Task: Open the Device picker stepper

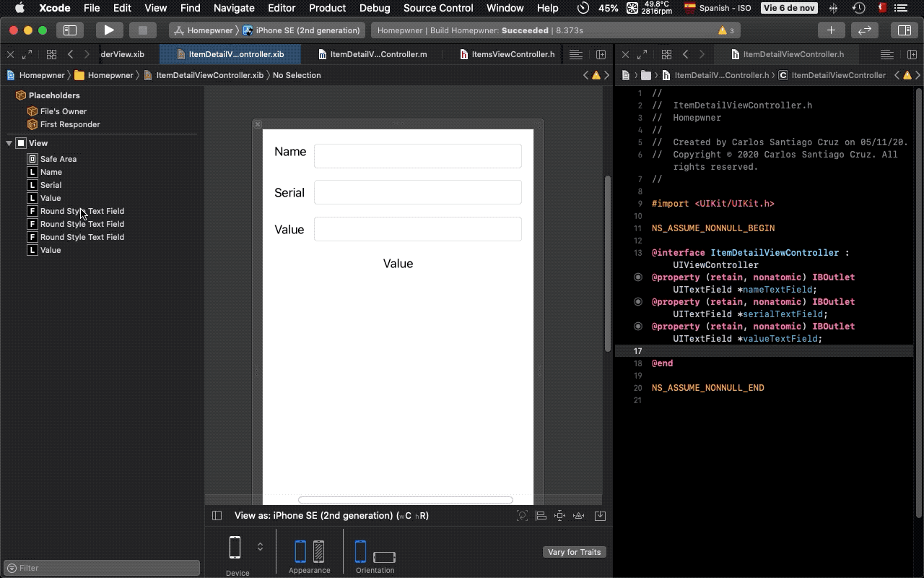Action: [x=260, y=547]
